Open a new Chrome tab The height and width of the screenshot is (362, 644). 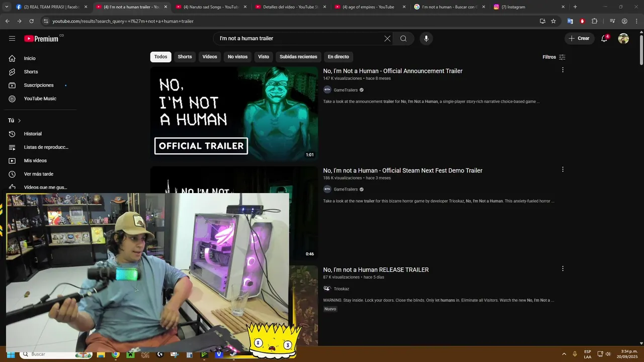(x=575, y=7)
